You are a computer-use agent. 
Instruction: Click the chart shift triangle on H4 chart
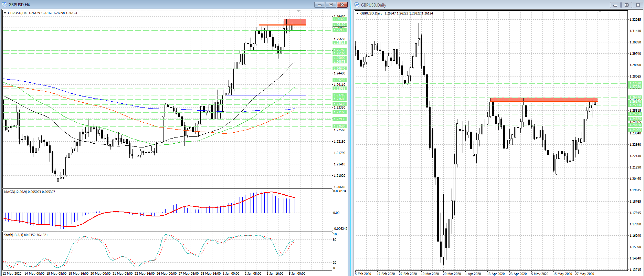[298, 12]
